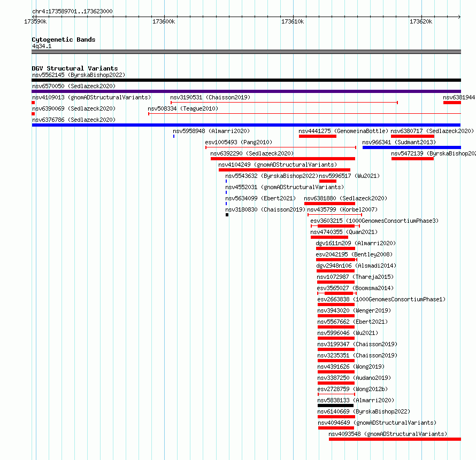Click black bar under nsv5838133
The height and width of the screenshot is (460, 476).
pyautogui.click(x=336, y=406)
